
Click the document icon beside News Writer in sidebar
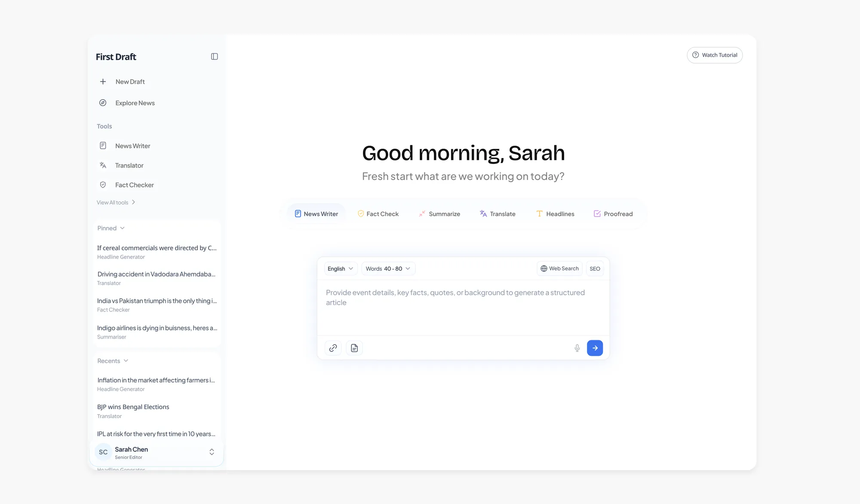pyautogui.click(x=103, y=146)
